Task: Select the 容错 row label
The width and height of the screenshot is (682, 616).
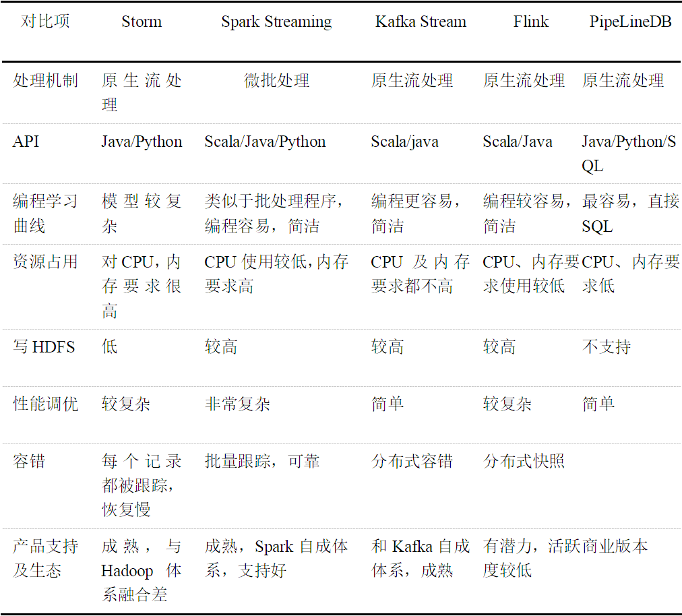Action: (29, 462)
